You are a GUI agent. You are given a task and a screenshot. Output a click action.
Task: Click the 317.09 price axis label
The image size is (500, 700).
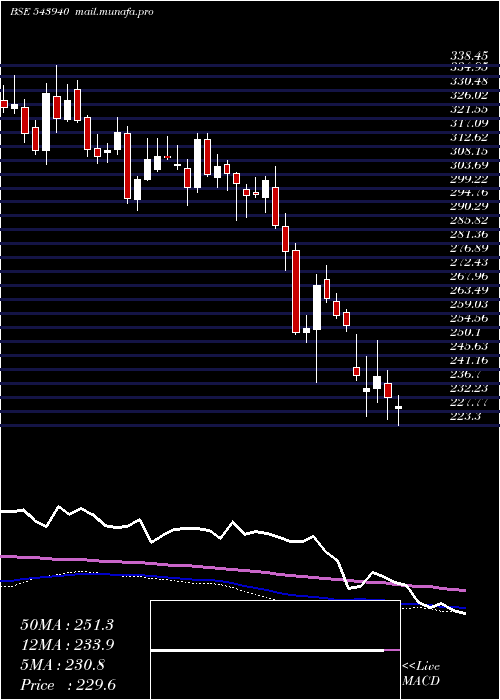tap(468, 123)
